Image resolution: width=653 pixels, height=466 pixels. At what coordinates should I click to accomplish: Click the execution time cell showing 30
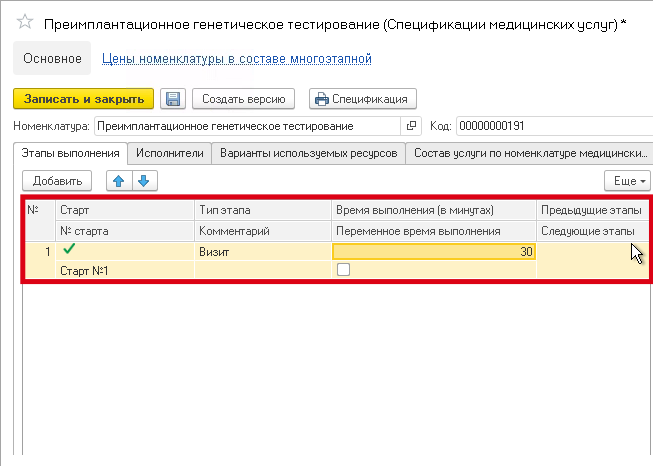(434, 252)
